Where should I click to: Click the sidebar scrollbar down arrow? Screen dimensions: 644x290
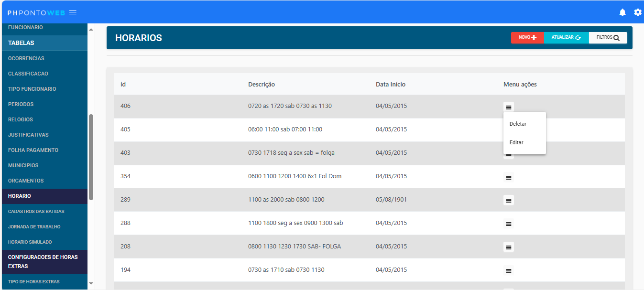[x=91, y=284]
